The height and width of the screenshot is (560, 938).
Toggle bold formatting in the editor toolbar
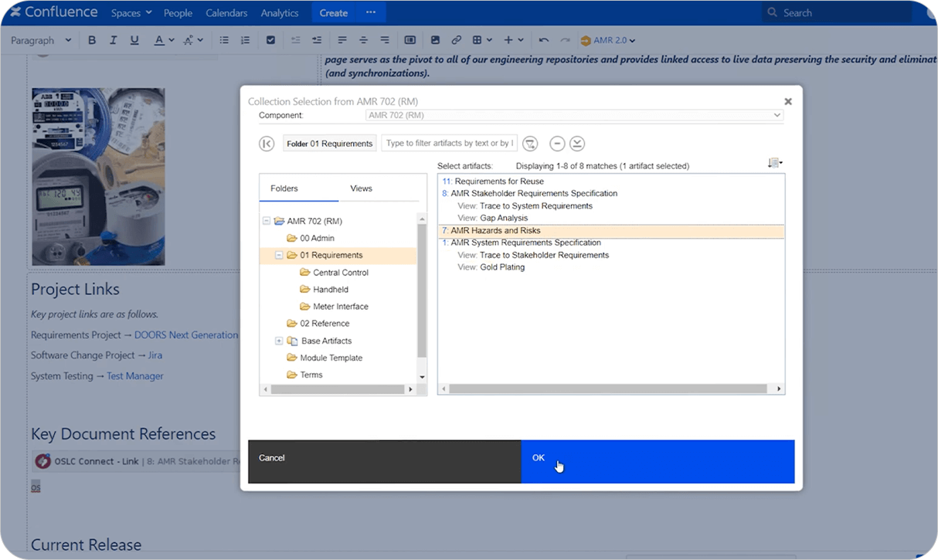click(x=92, y=39)
